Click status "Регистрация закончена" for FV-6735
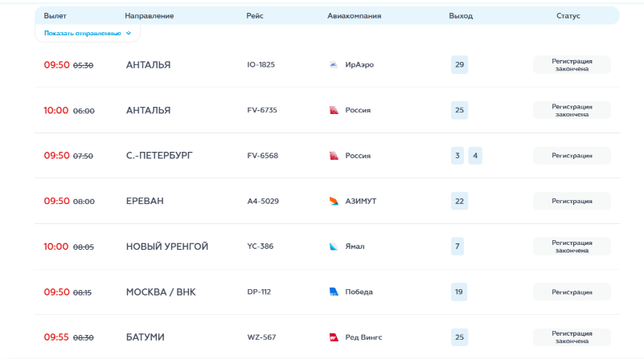Viewport: 644px width, 359px height. tap(572, 110)
